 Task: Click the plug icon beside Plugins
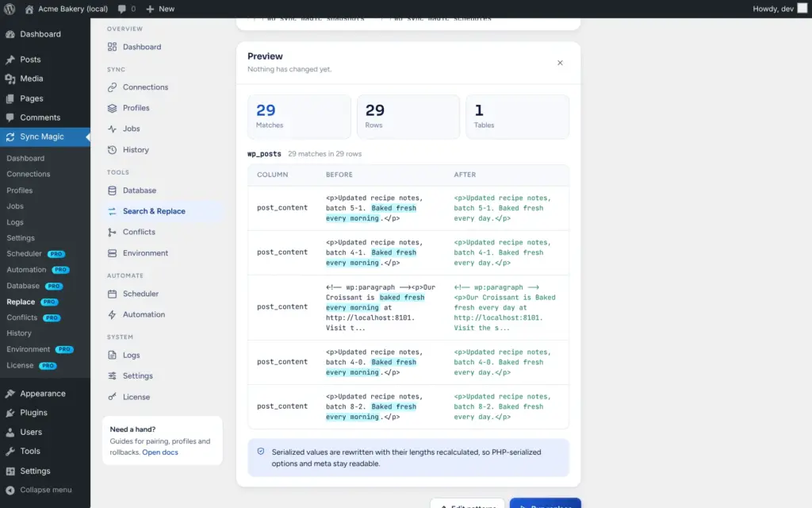10,413
